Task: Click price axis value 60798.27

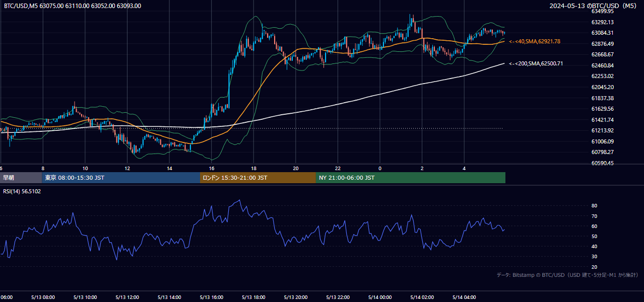Action: (603, 152)
